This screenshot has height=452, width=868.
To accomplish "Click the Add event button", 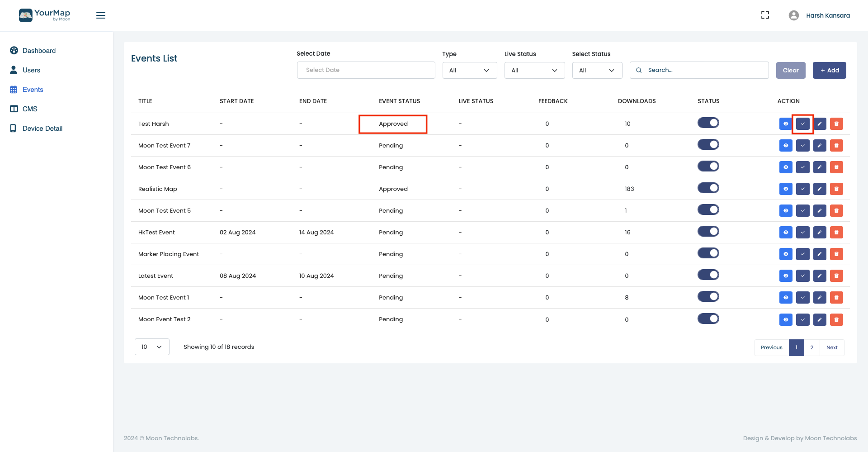I will click(x=829, y=71).
